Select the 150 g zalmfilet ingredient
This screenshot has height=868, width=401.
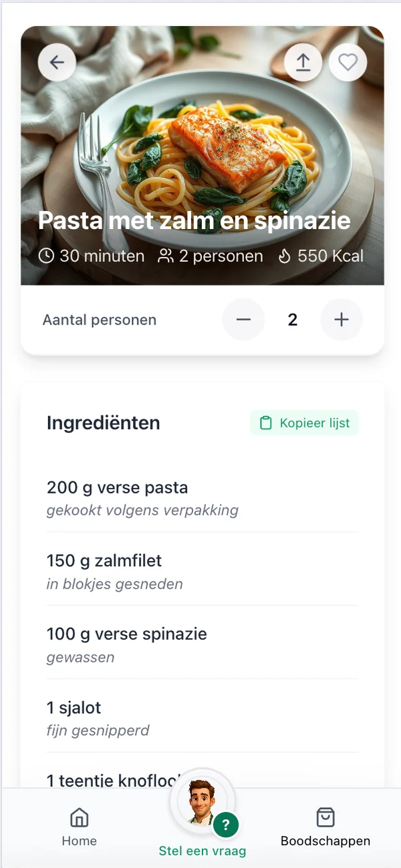(104, 561)
